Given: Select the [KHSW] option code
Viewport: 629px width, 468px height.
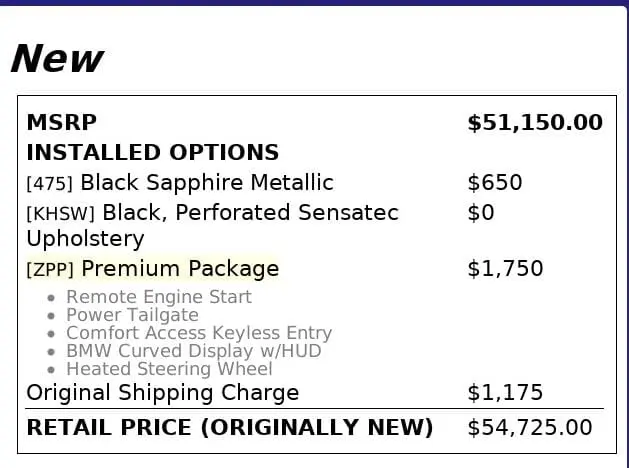Looking at the screenshot, I should coord(61,214).
